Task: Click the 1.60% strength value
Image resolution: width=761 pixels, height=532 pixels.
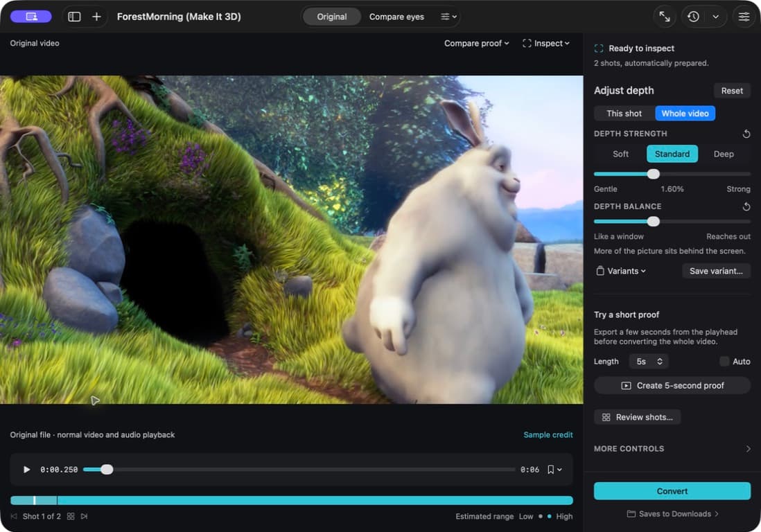Action: click(x=672, y=189)
